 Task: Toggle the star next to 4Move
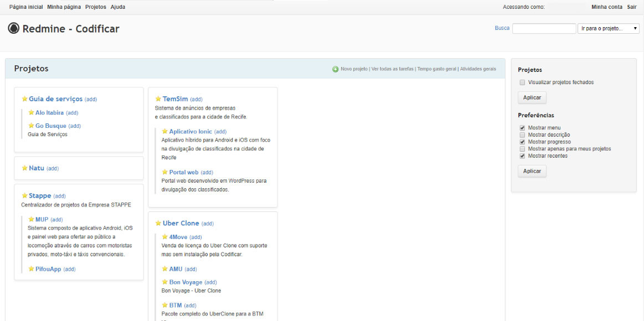pos(164,237)
